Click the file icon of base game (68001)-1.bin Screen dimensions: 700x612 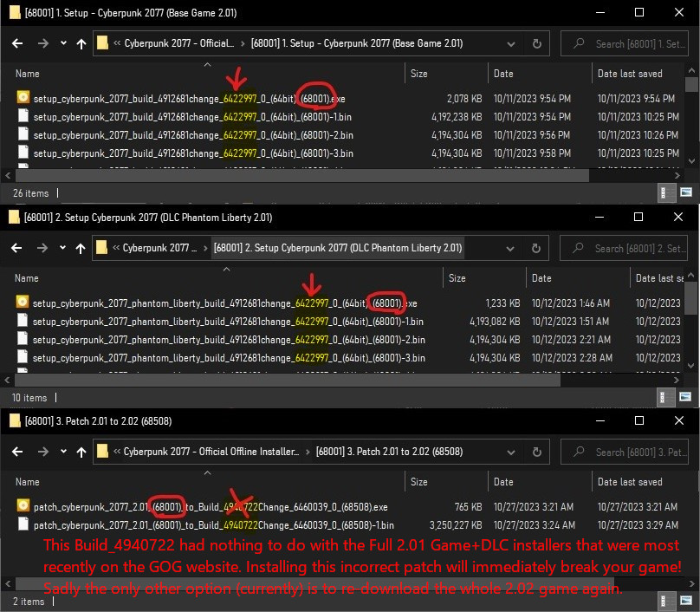[x=23, y=115]
